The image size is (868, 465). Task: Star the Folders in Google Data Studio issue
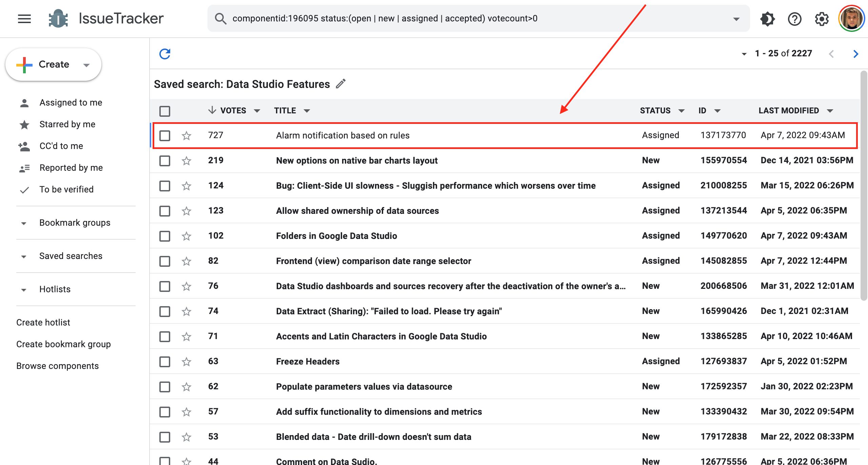click(186, 236)
